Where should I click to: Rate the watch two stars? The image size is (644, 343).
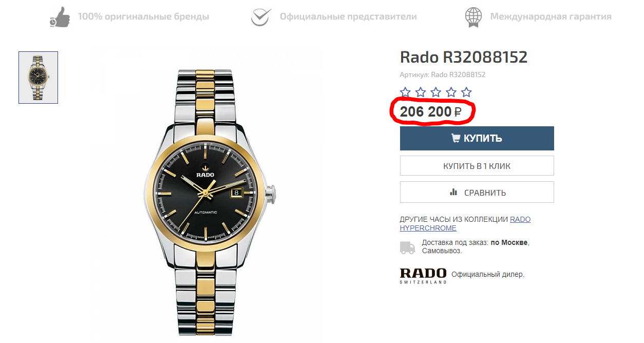[x=421, y=92]
